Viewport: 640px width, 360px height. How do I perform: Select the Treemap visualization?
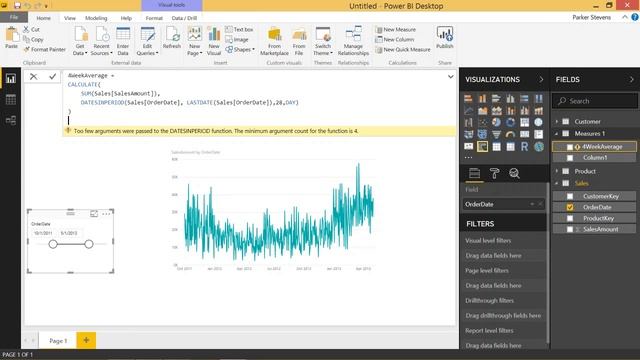pos(524,122)
